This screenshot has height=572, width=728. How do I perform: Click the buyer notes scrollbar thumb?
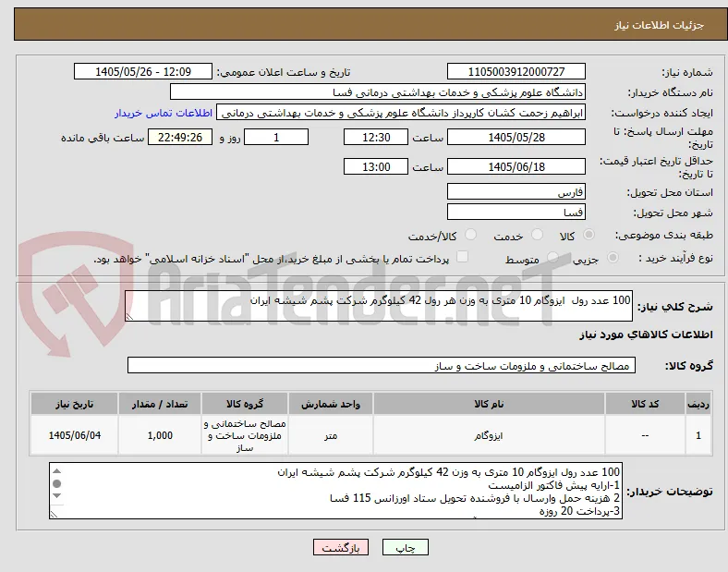tap(56, 484)
